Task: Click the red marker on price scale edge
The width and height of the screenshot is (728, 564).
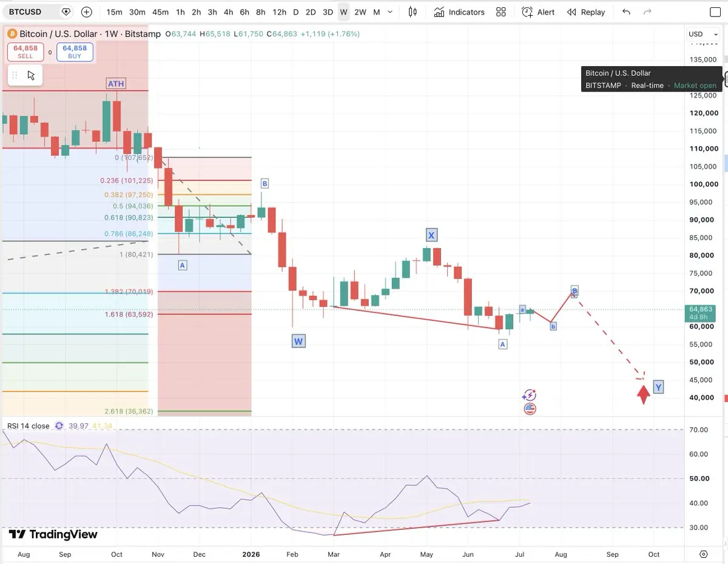Action: [726, 398]
